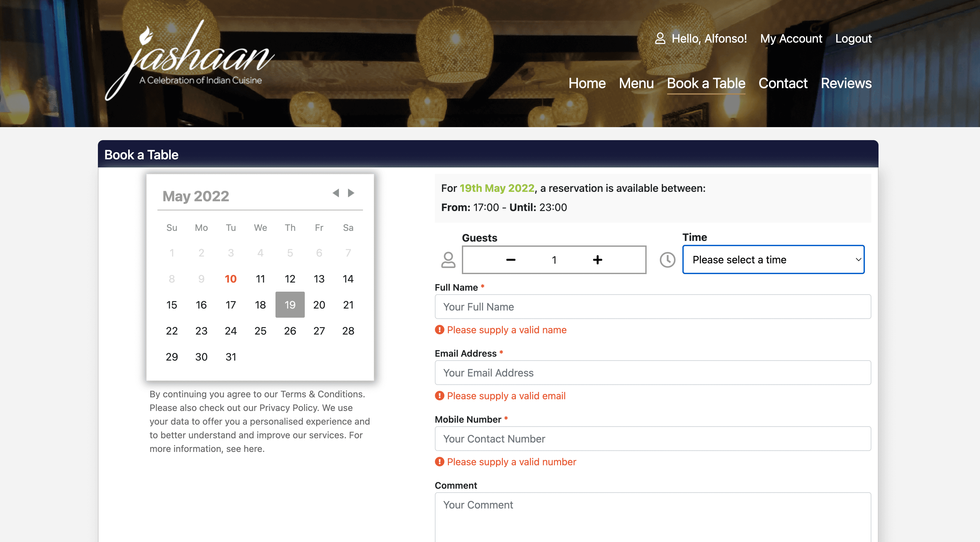Open the Please select a time dropdown
The image size is (980, 542).
[773, 260]
